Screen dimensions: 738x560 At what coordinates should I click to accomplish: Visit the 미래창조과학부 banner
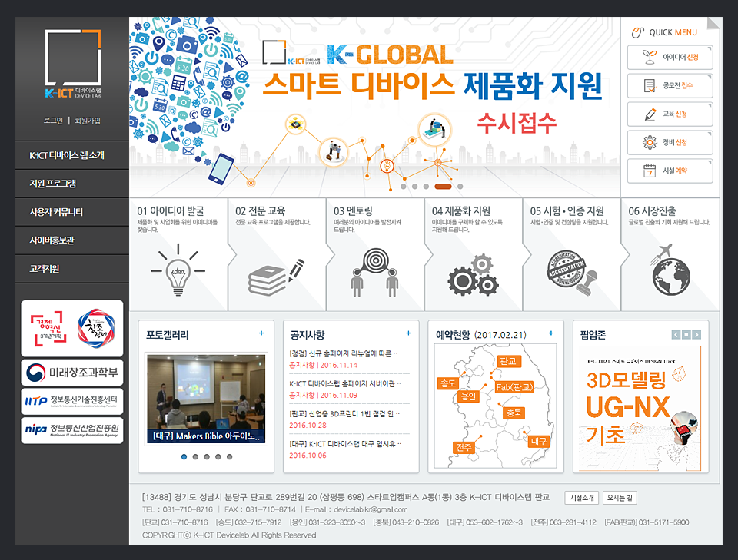point(72,373)
